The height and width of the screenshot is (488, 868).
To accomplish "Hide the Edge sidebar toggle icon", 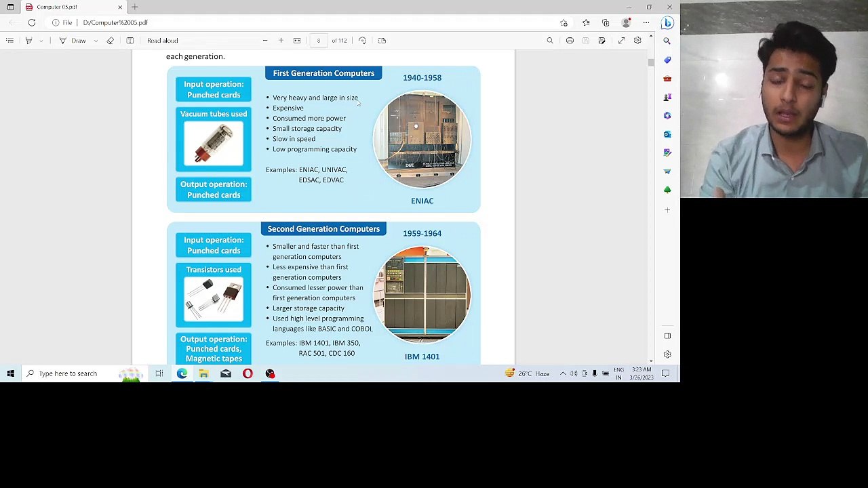I will coord(667,336).
